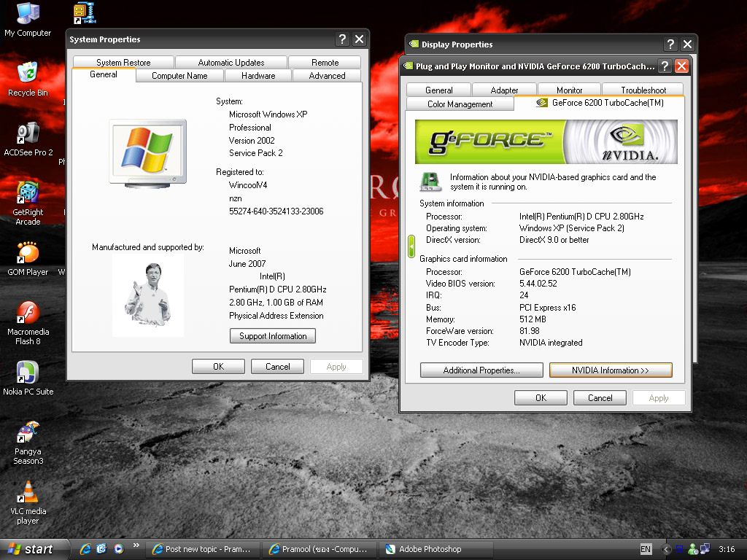Switch to the Color Management tab
The image size is (747, 560).
coord(460,104)
